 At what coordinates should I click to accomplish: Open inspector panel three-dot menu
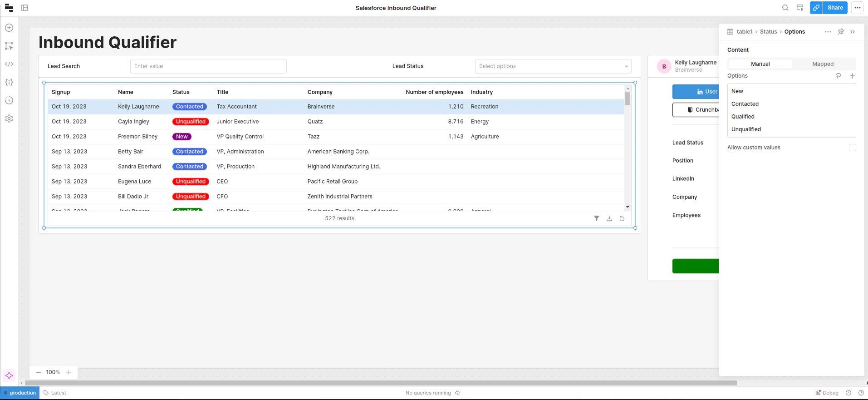pos(828,32)
